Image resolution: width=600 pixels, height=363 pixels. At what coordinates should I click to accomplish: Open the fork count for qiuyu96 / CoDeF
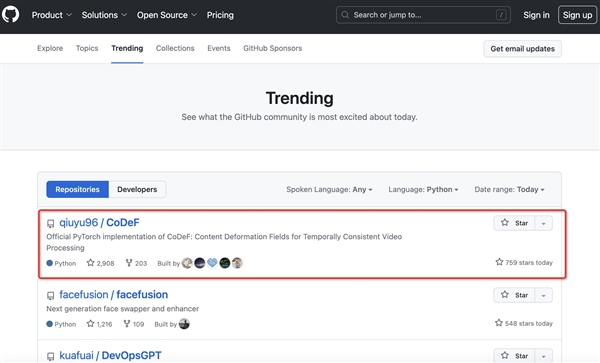(136, 263)
